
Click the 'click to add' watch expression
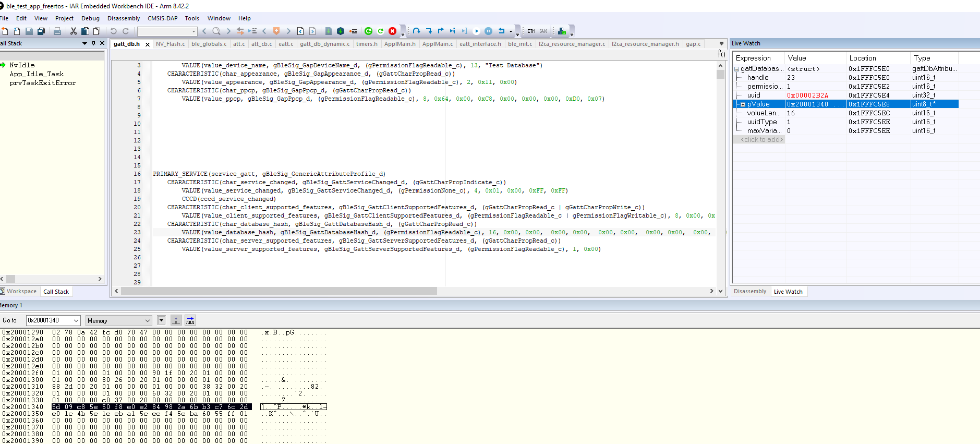click(x=761, y=139)
